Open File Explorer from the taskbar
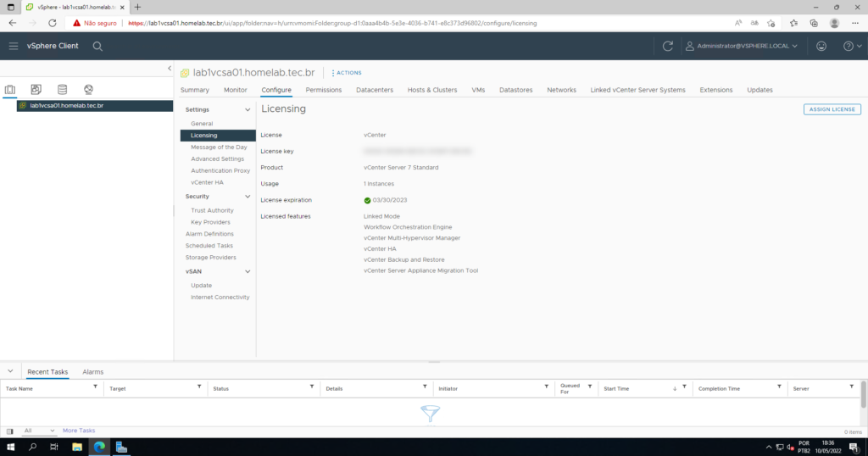The height and width of the screenshot is (456, 868). [x=77, y=448]
